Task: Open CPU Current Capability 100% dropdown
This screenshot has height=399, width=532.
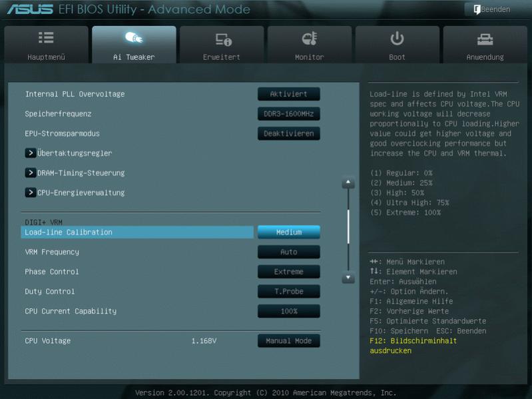Action: (x=289, y=311)
